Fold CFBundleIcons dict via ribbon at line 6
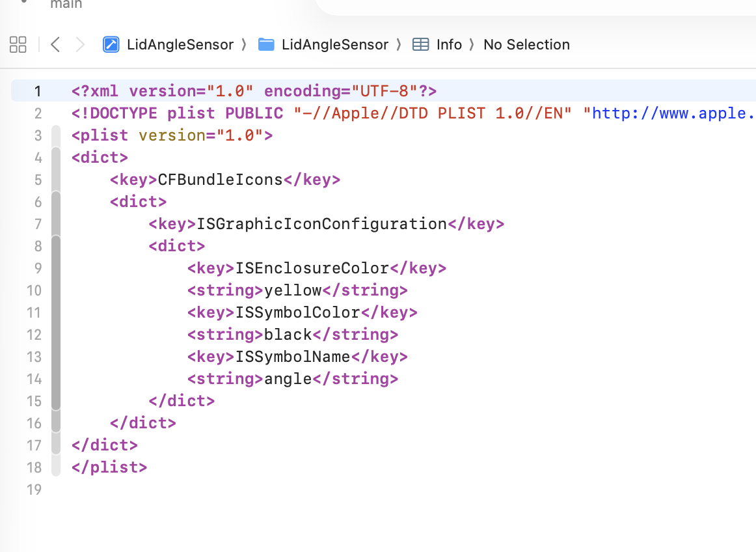 (56, 202)
